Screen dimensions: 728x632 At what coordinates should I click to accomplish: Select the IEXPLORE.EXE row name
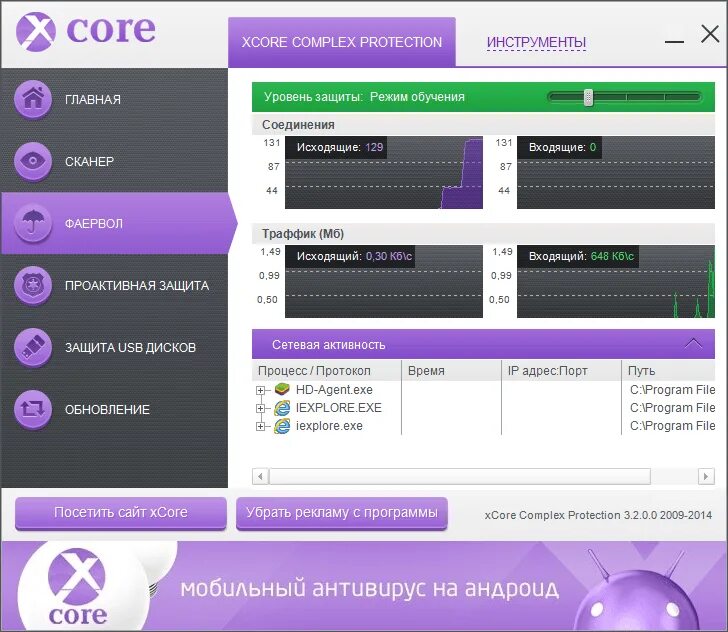338,408
